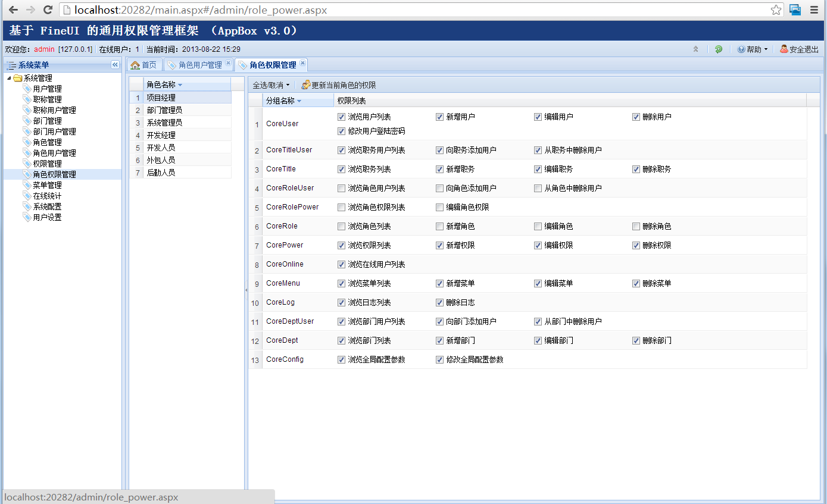The width and height of the screenshot is (827, 504).
Task: Click the 安全退出 logout button
Action: coord(799,49)
